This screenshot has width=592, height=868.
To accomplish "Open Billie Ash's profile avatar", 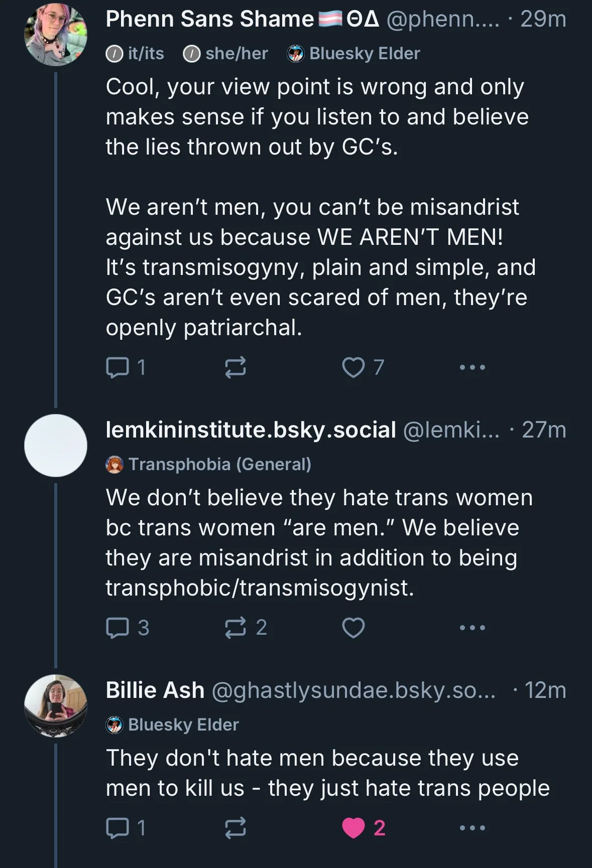I will (x=56, y=705).
